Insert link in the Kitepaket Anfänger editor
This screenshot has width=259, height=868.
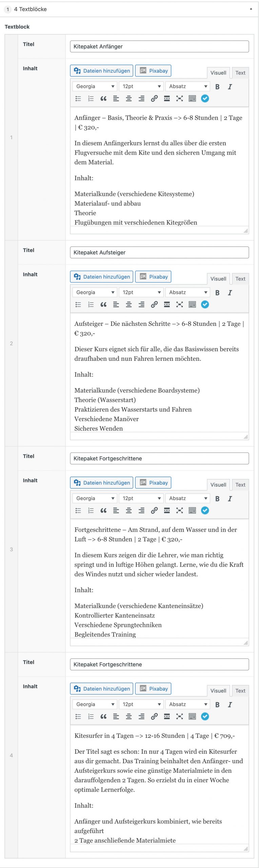154,99
